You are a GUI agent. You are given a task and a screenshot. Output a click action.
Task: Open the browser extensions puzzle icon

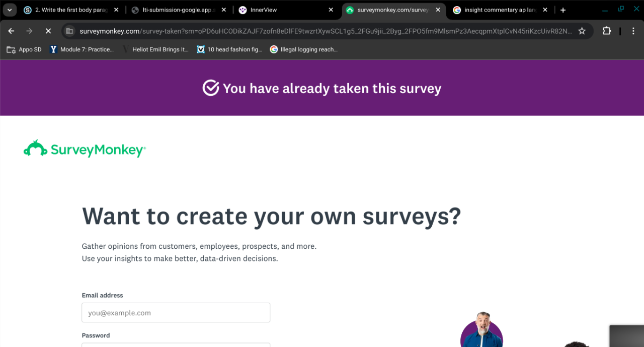606,31
